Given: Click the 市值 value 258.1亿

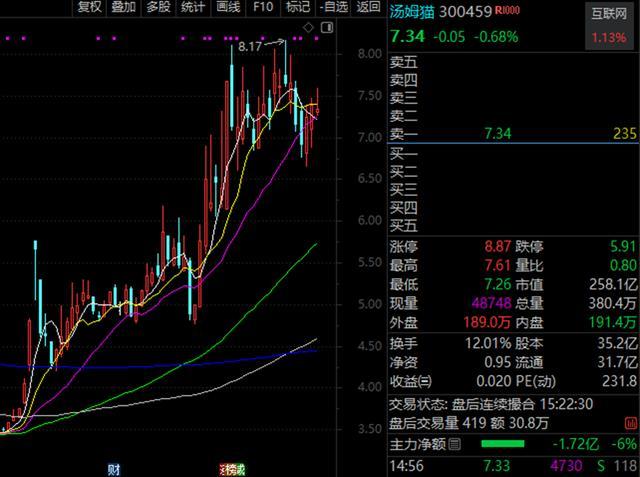Looking at the screenshot, I should click(x=613, y=284).
